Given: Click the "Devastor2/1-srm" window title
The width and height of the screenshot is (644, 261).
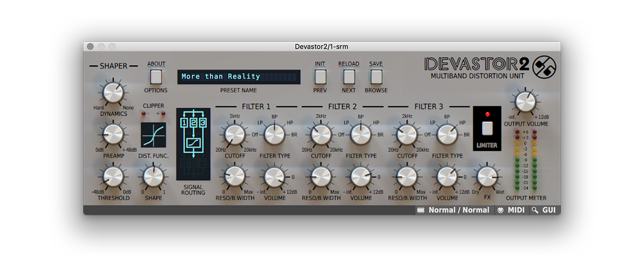Looking at the screenshot, I should (321, 47).
